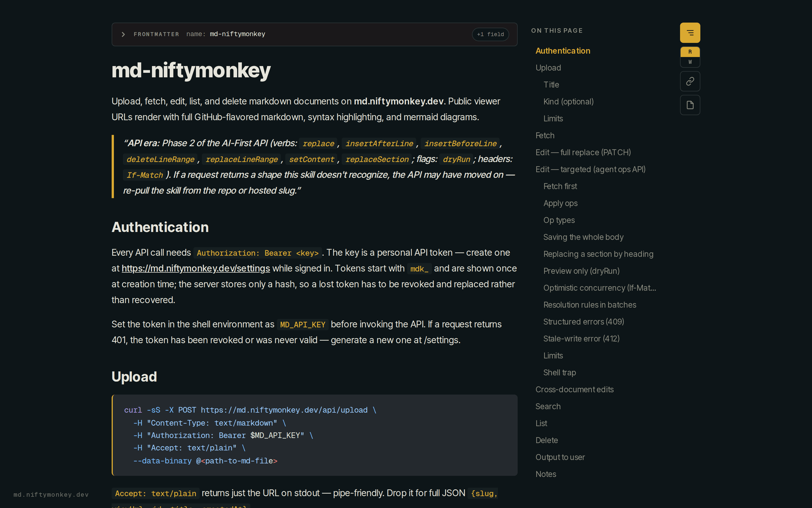The image size is (812, 508).
Task: Click the document file icon button
Action: 690,105
